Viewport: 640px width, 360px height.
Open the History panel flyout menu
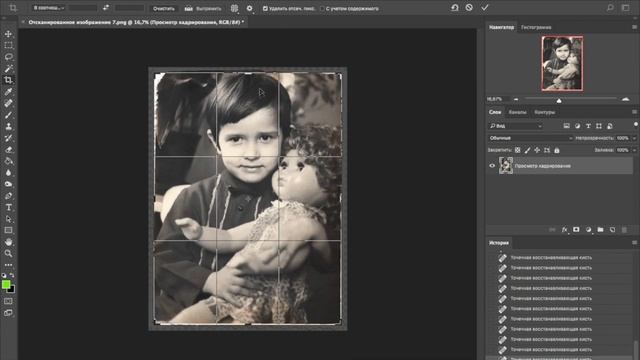pos(634,243)
